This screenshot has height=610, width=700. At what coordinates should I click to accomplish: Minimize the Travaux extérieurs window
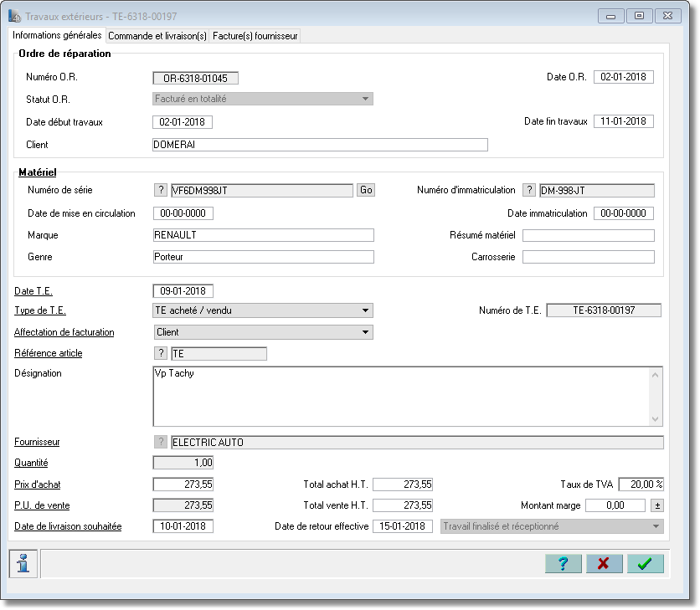pyautogui.click(x=610, y=16)
